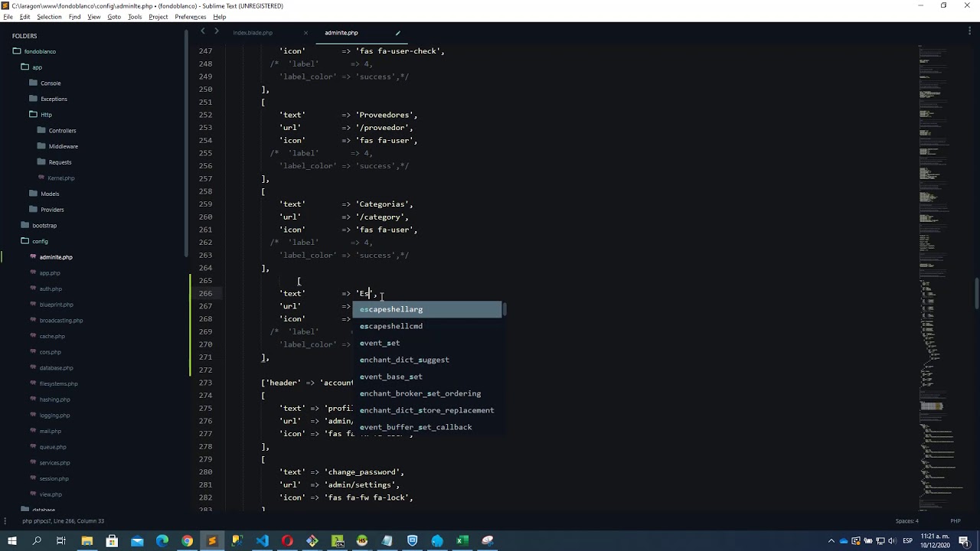Select escapeshellarg autocomplete suggestion
The image size is (980, 551).
pos(427,309)
